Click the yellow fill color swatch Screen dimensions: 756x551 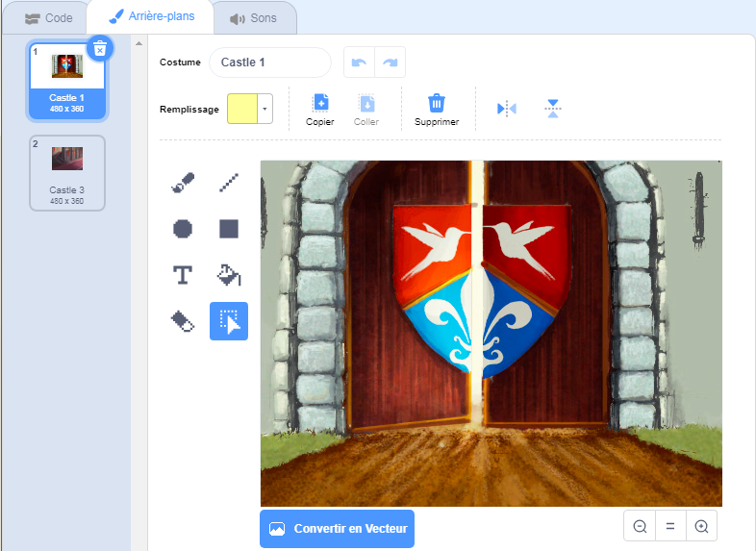point(241,110)
